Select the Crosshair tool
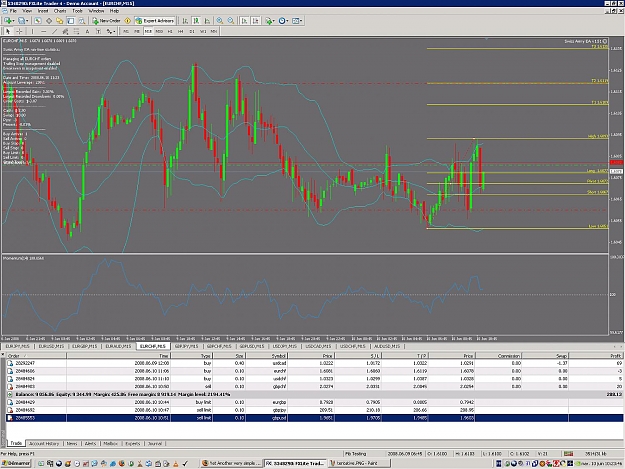The image size is (625, 469). click(x=19, y=31)
